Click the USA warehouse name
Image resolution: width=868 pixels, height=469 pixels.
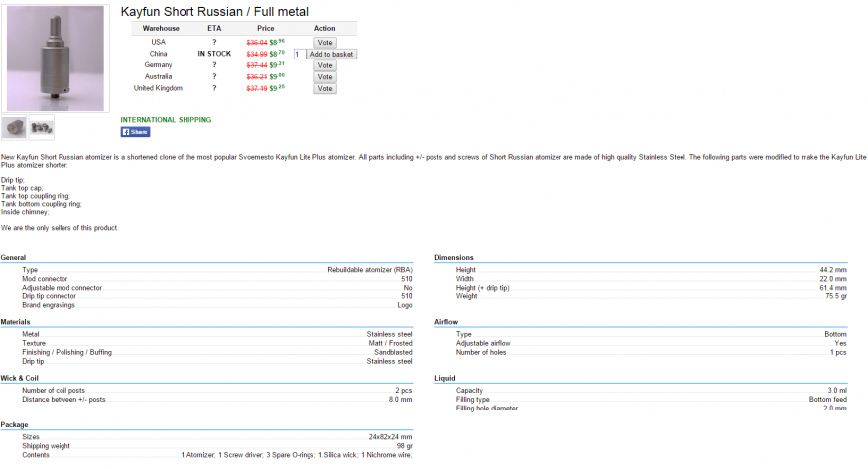pyautogui.click(x=159, y=42)
